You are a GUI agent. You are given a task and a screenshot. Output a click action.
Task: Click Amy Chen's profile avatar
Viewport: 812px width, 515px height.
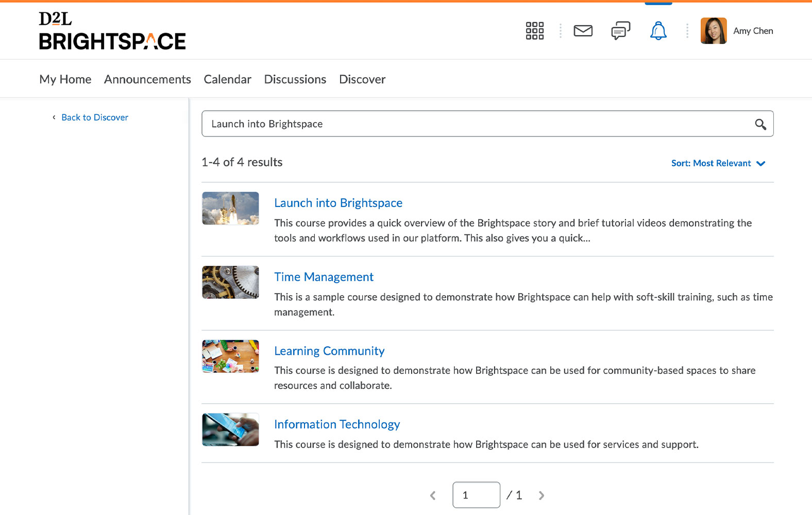click(714, 31)
